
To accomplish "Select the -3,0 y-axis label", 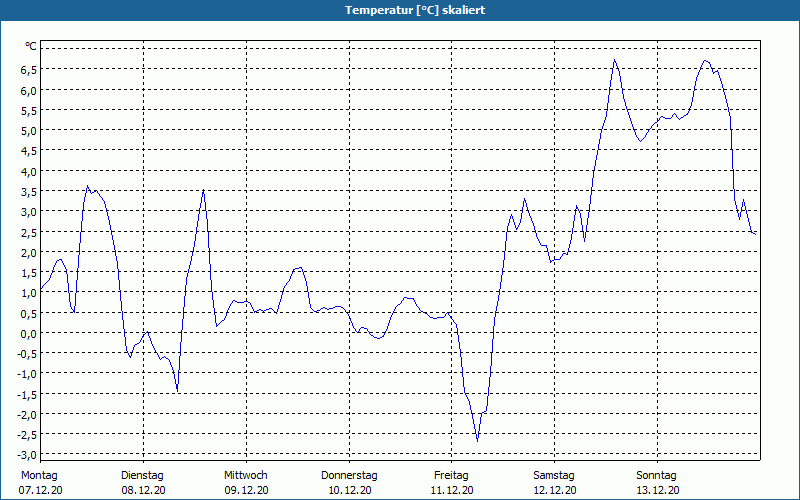I will [27, 455].
